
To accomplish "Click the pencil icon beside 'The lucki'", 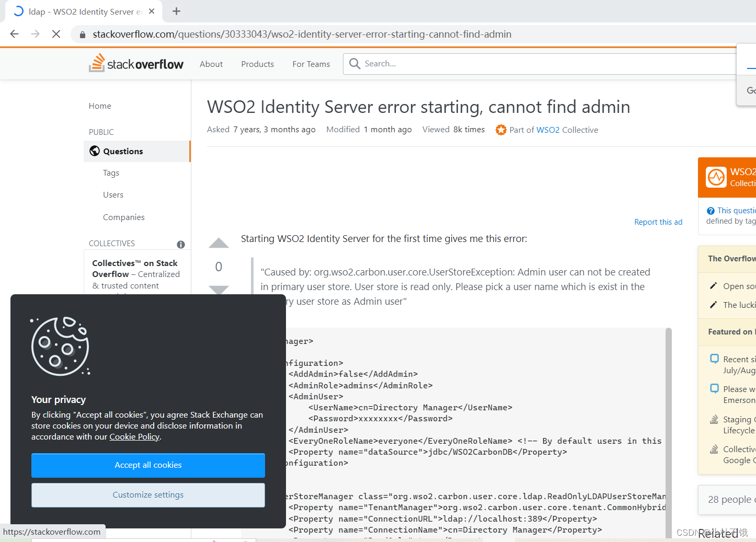I will 713,305.
